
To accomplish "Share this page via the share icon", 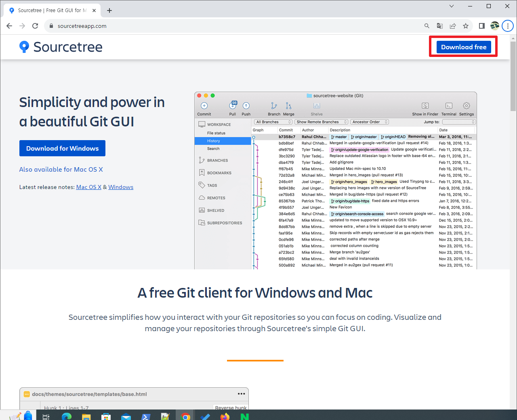I will tap(453, 26).
